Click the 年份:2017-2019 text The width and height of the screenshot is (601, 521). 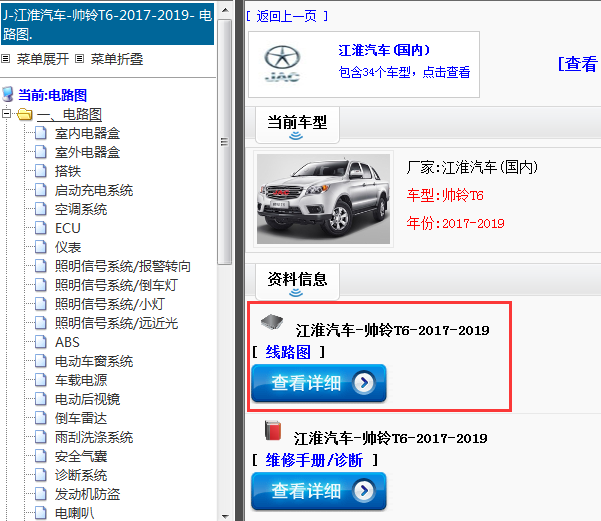tap(455, 223)
